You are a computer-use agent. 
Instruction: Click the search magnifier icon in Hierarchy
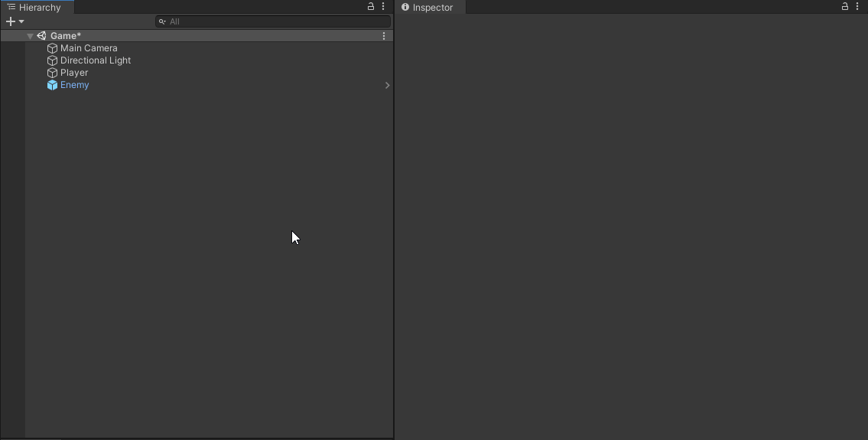pos(162,21)
